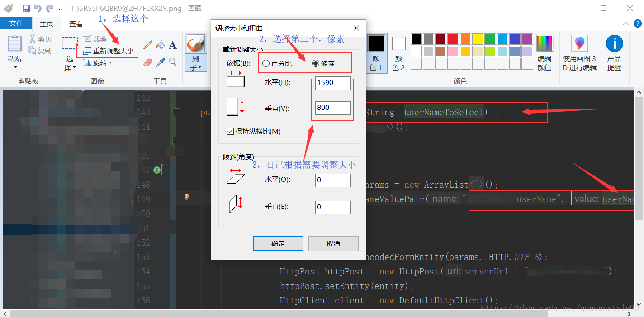
Task: Pick the red color swatch
Action: (x=453, y=39)
